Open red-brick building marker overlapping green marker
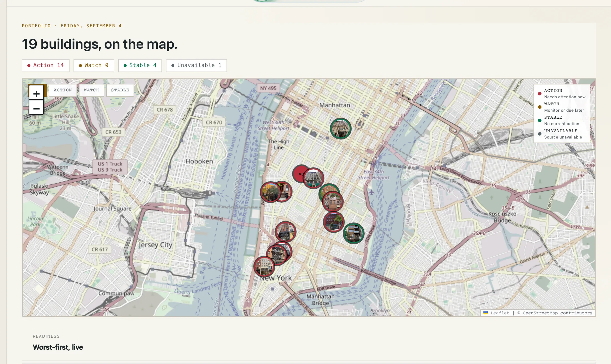611x364 pixels. point(333,202)
